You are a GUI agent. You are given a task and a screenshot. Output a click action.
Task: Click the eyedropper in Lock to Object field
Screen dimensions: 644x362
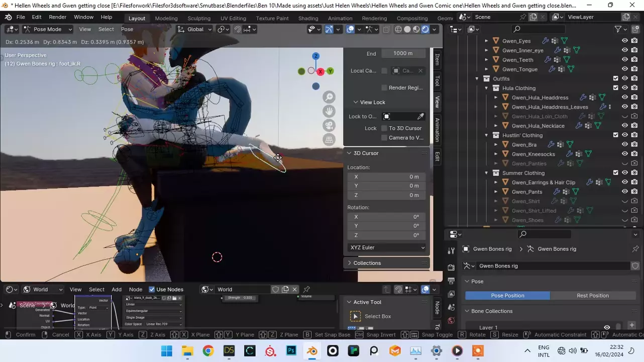[420, 117]
